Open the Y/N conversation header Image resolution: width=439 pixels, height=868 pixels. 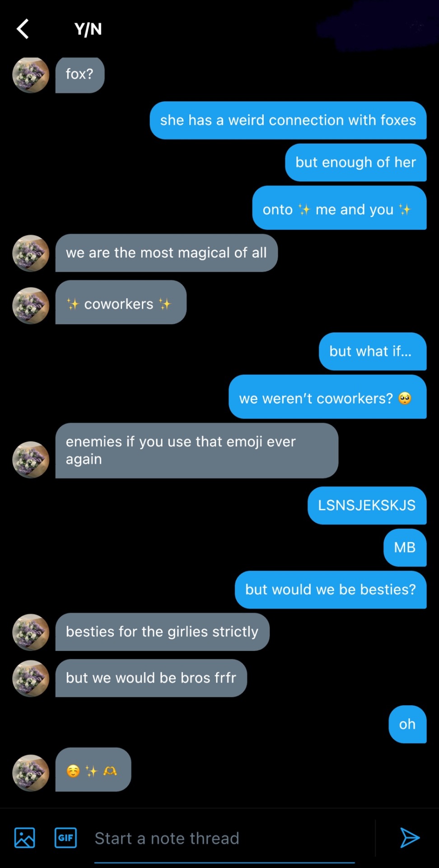coord(88,29)
